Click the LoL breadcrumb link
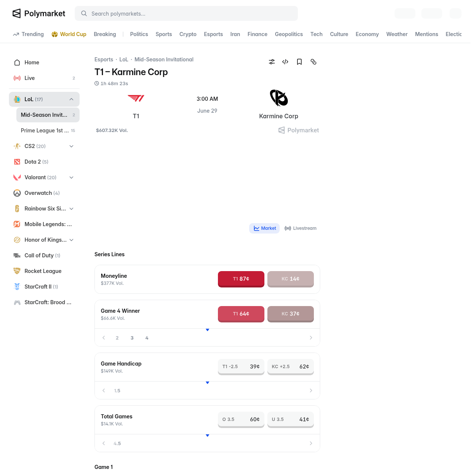The height and width of the screenshot is (476, 476). 124,59
